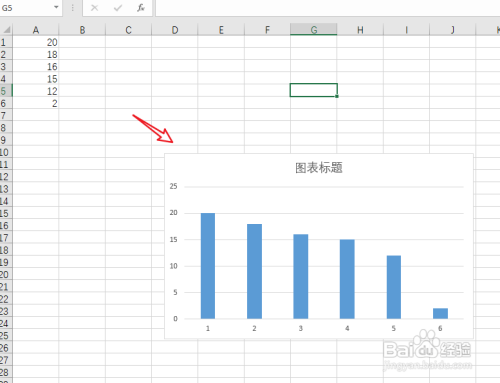The height and width of the screenshot is (383, 500).
Task: Select row 10 header
Action: point(6,152)
